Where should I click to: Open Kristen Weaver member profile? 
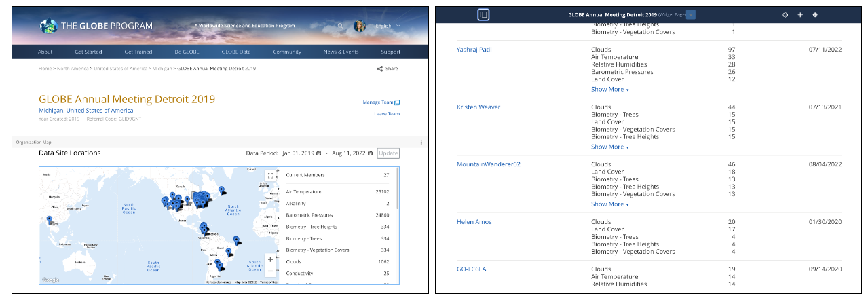[478, 107]
